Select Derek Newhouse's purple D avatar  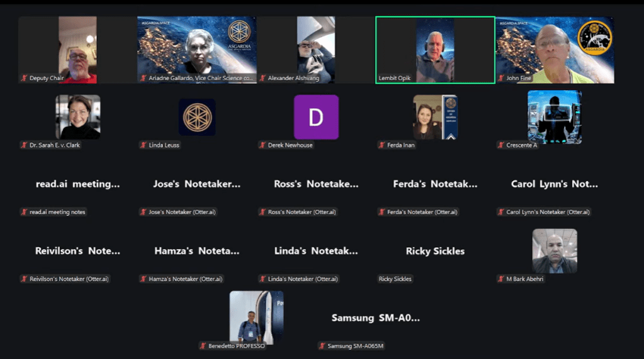click(316, 117)
